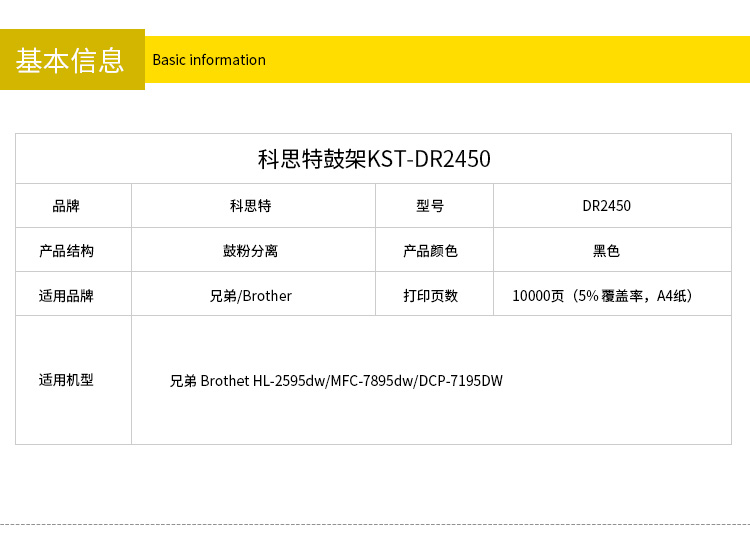Select the 兄弟/Brother value cell

pyautogui.click(x=250, y=296)
